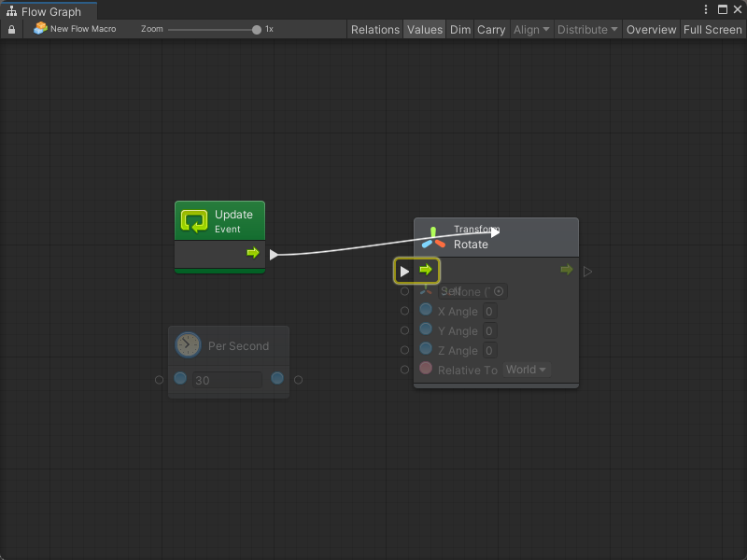
Task: Click the Overview button
Action: tap(651, 30)
